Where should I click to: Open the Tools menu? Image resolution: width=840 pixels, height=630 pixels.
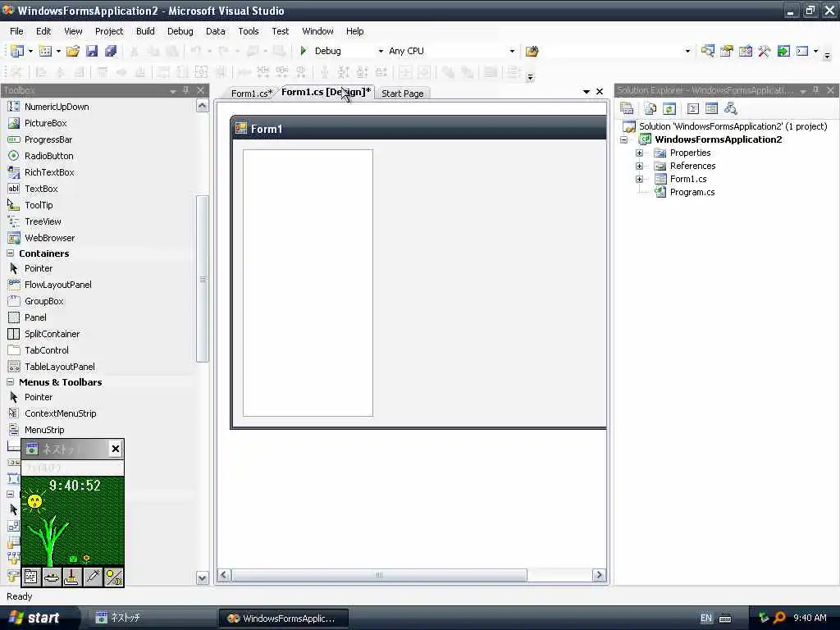248,31
